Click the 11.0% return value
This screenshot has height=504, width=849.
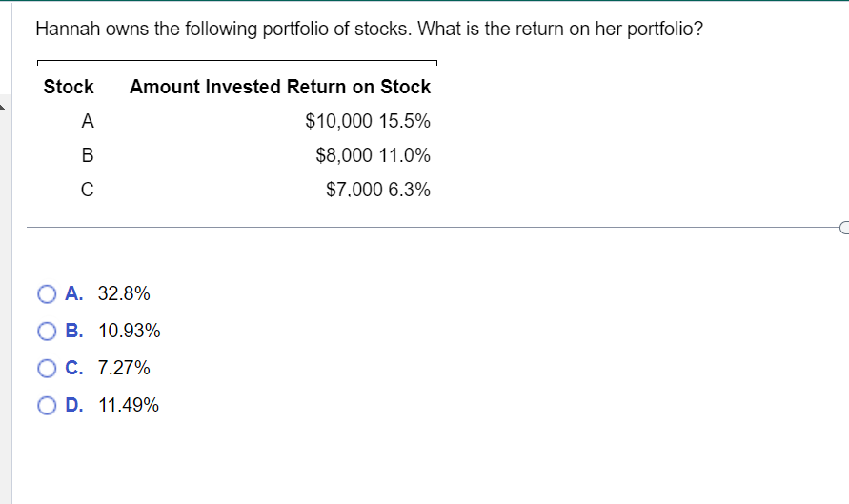404,155
